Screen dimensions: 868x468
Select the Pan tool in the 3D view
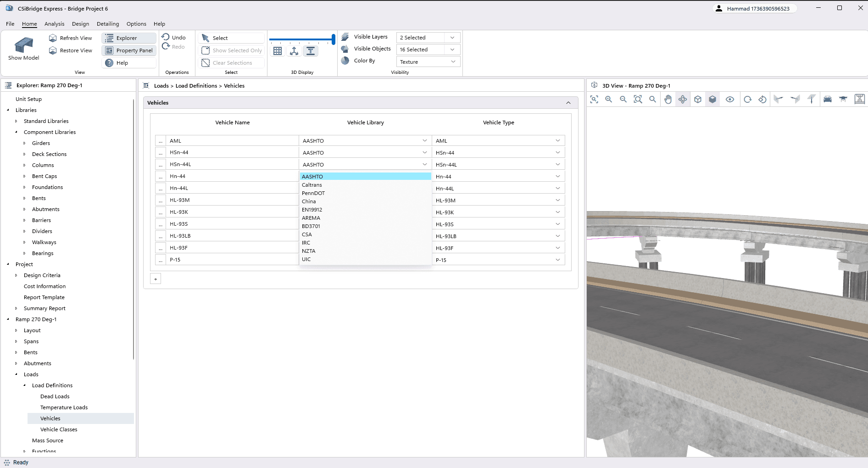tap(668, 99)
